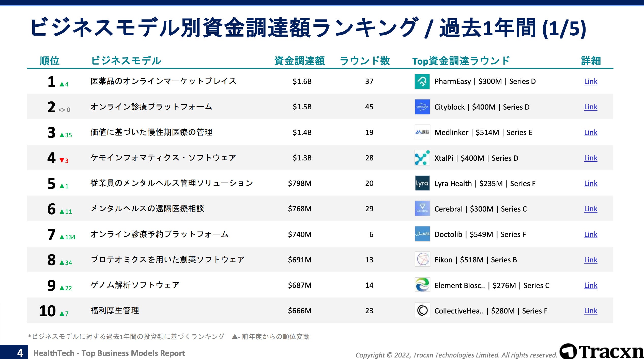
Task: Click the Cerebral logo icon
Action: point(422,209)
